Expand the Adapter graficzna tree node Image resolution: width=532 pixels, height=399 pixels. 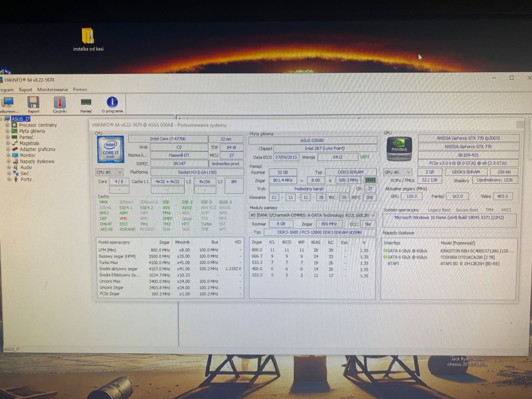point(8,149)
